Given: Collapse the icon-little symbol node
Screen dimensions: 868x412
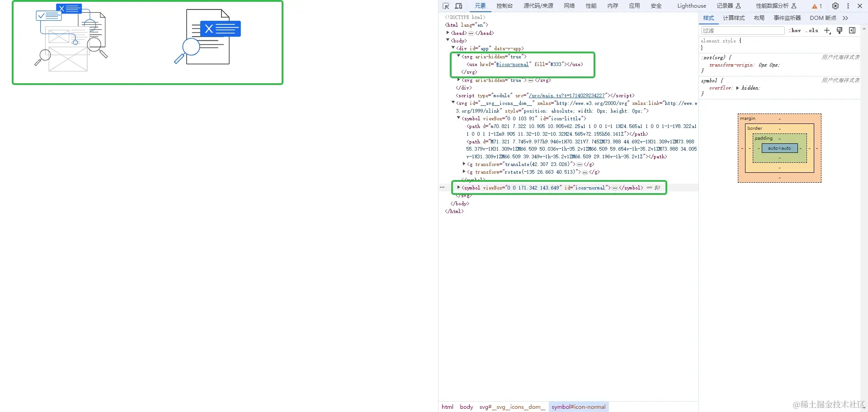Looking at the screenshot, I should tap(459, 118).
